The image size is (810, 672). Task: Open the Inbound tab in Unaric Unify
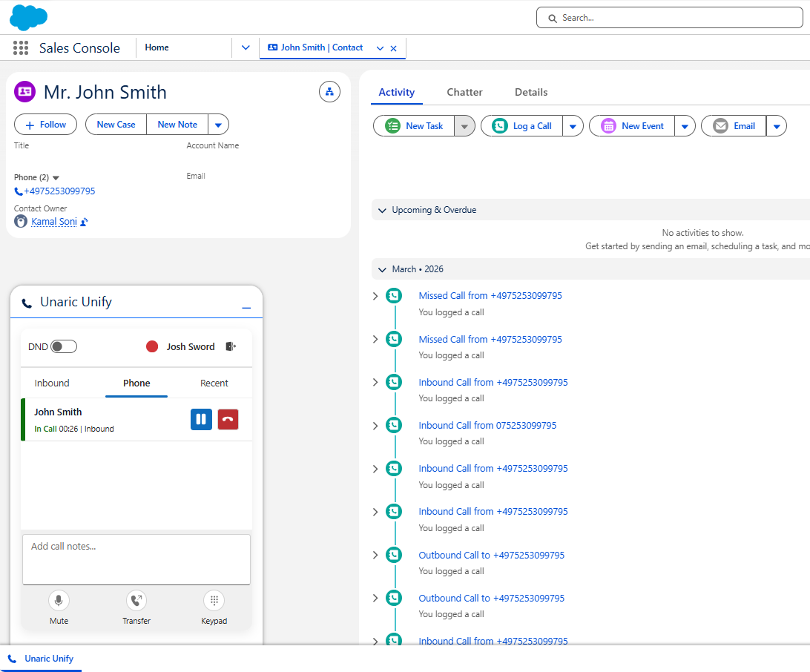click(x=52, y=383)
